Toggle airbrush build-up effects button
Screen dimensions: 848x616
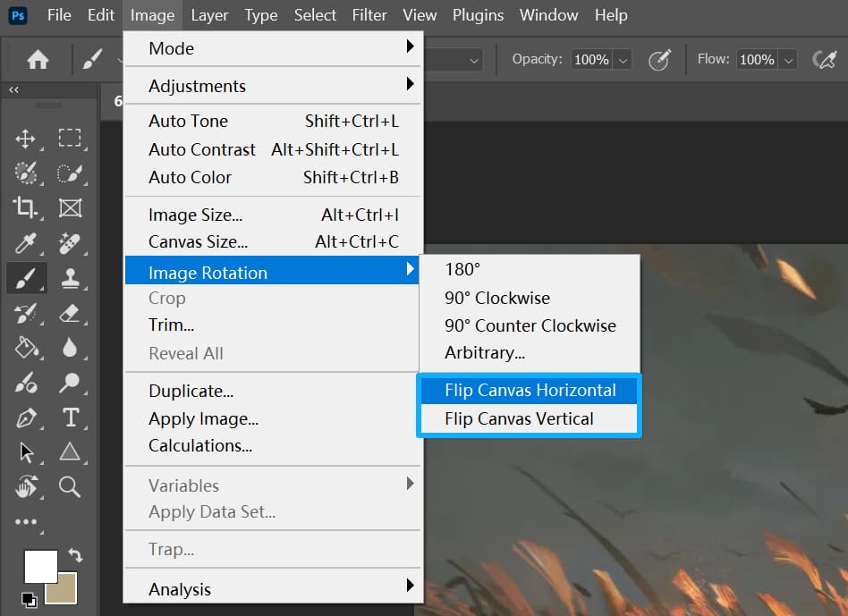823,60
